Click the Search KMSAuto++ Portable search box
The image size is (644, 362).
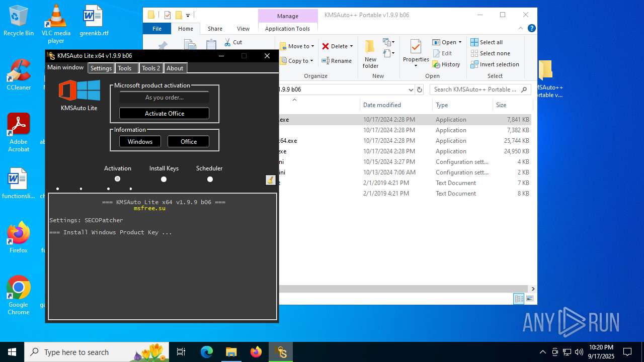(x=480, y=89)
